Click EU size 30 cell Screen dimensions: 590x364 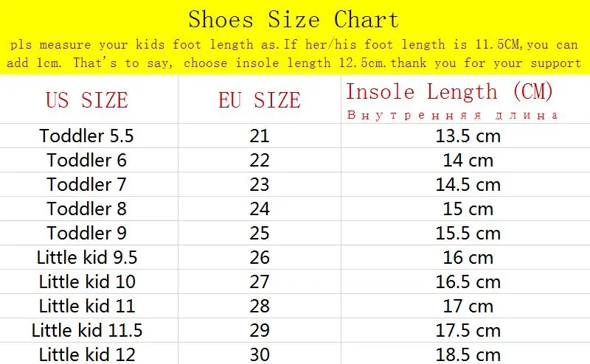(x=260, y=354)
